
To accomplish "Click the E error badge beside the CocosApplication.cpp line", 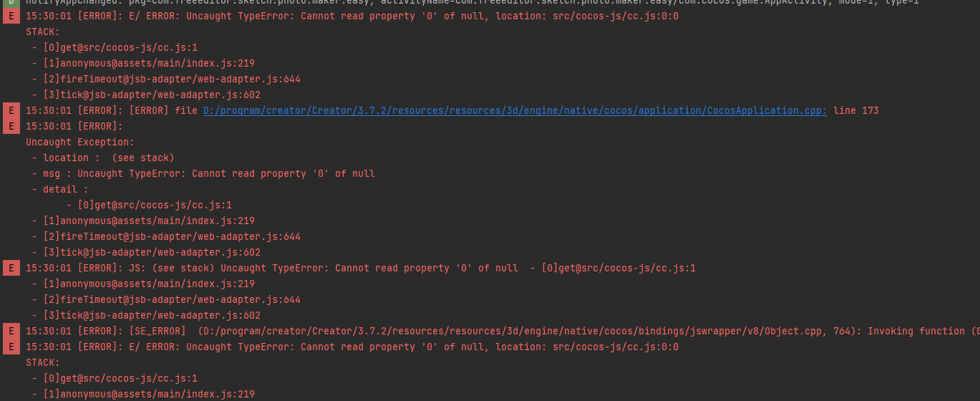I will (x=11, y=110).
